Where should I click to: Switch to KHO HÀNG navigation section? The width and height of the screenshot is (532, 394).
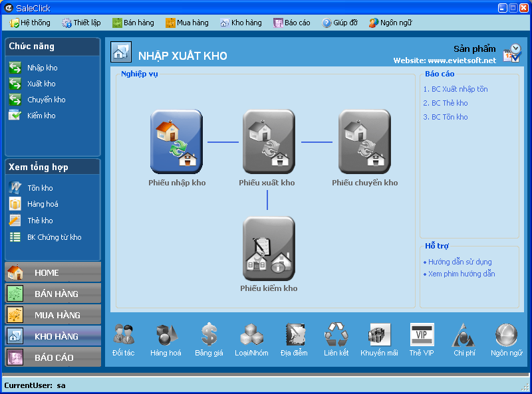click(53, 336)
